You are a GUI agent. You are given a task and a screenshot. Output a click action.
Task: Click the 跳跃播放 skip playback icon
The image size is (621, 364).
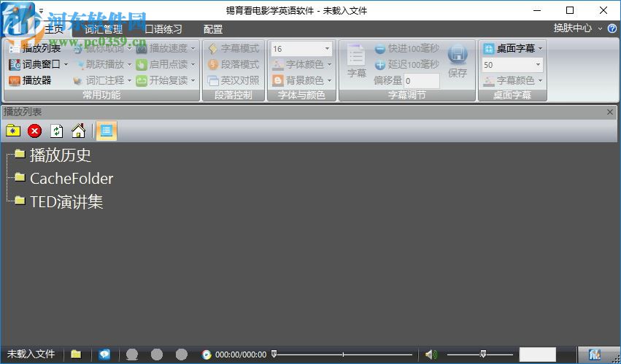click(80, 64)
